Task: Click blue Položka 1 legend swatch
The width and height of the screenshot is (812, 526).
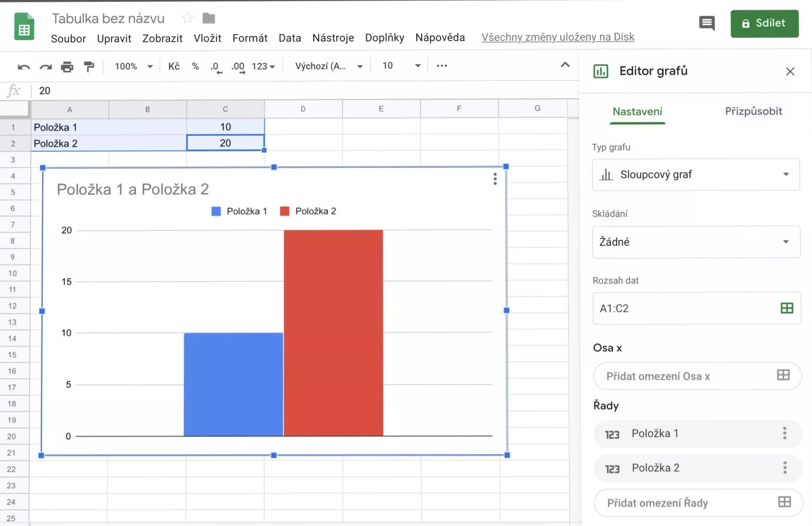Action: click(216, 211)
